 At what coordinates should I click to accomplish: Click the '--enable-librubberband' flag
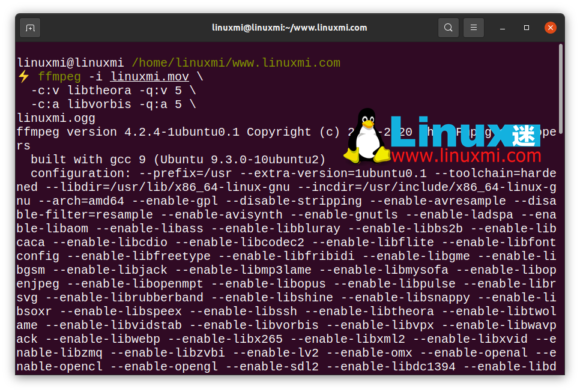point(124,298)
